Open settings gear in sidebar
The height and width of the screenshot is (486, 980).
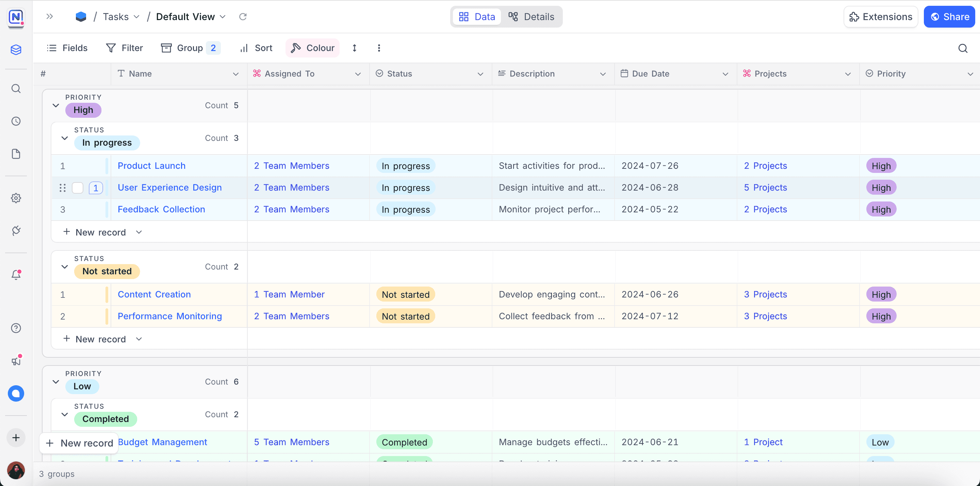16,198
